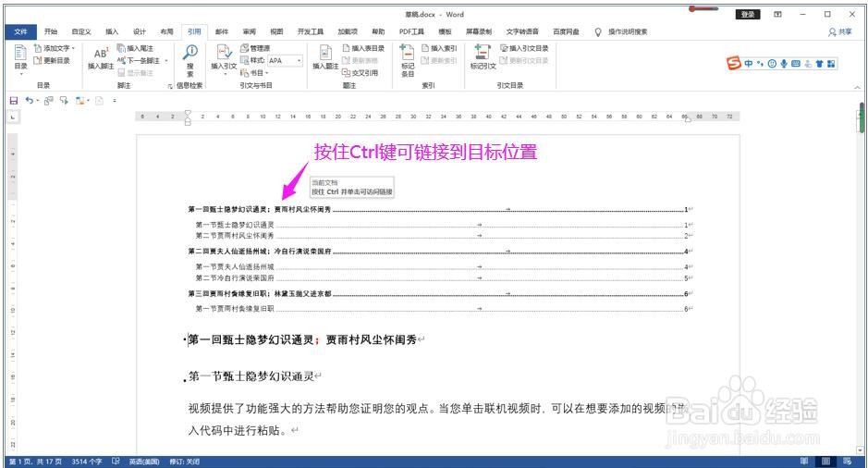The width and height of the screenshot is (868, 468).
Task: Click word count 3514个字 in status bar
Action: click(87, 462)
